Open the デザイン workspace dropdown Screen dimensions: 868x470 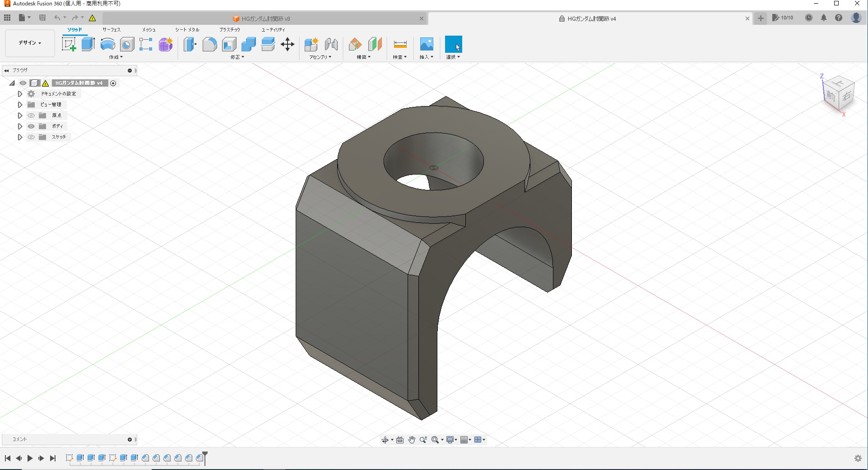[x=30, y=43]
